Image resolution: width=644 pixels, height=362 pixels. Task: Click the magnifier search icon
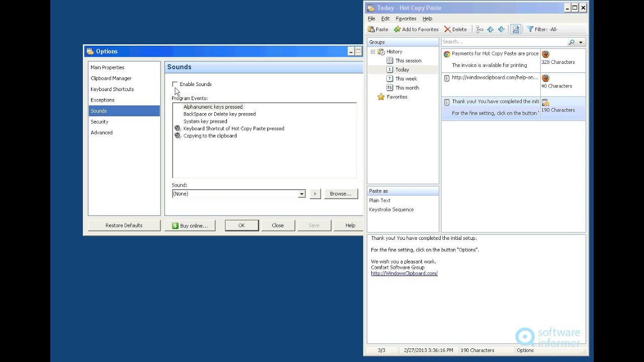[x=572, y=42]
